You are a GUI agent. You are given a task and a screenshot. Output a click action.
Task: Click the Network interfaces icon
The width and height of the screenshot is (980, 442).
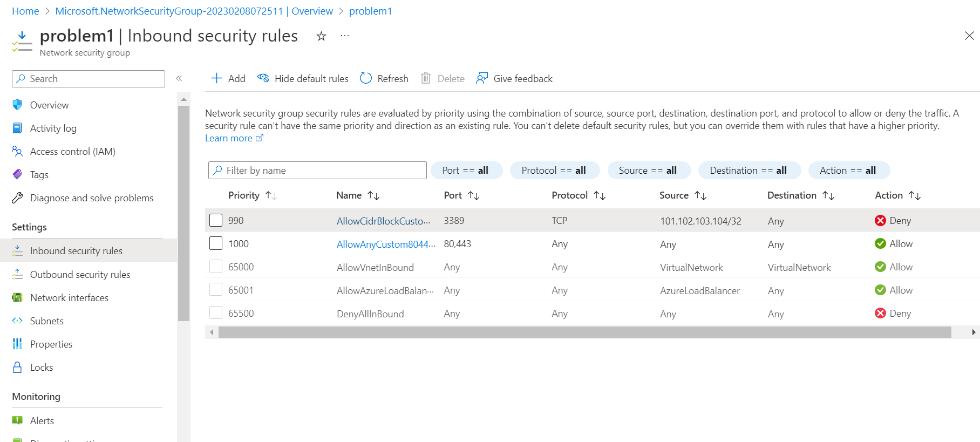point(17,297)
